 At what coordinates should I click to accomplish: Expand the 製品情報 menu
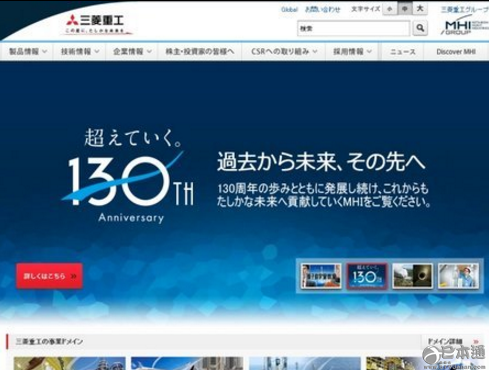point(28,52)
